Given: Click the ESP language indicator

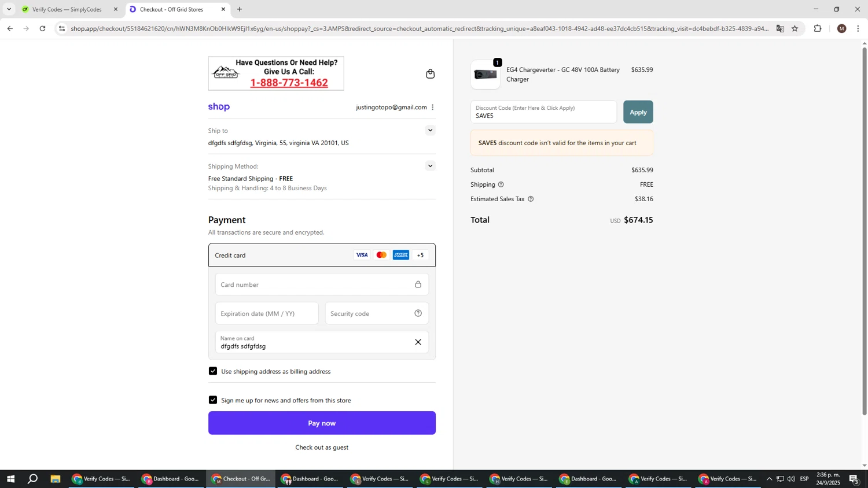Looking at the screenshot, I should click(804, 479).
